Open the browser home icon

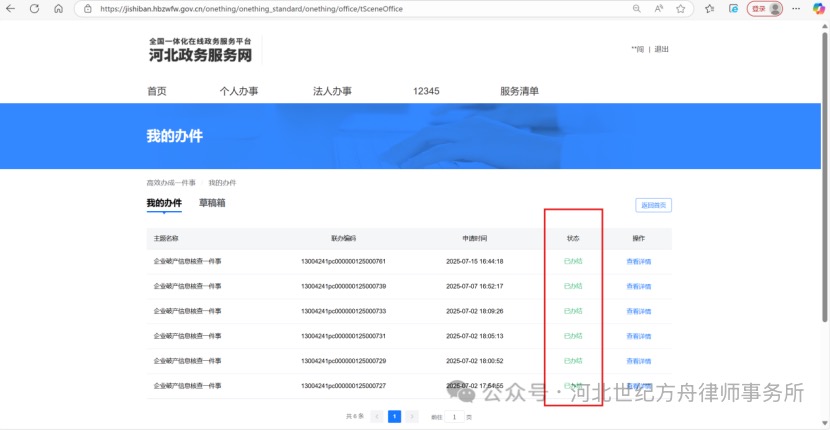tap(59, 9)
